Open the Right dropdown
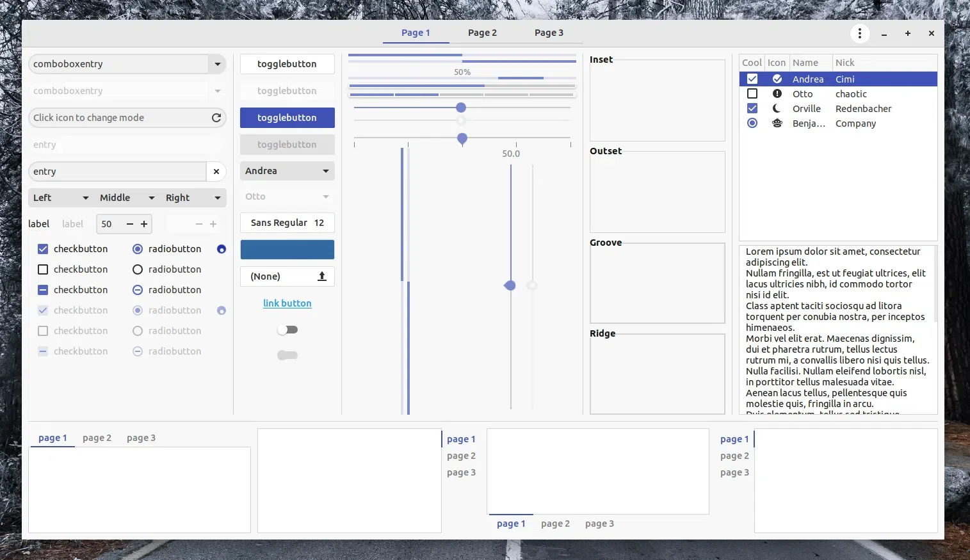970x560 pixels. [x=193, y=198]
